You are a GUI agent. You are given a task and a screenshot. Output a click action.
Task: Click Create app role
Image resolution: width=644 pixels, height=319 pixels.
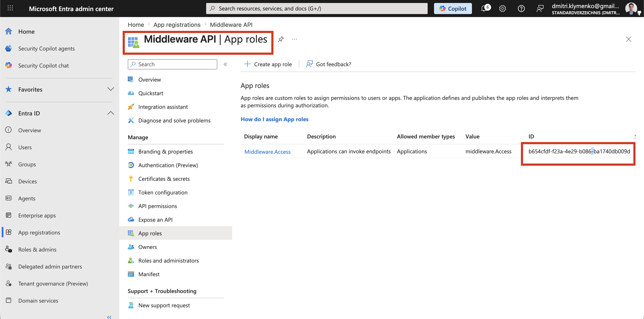point(268,64)
